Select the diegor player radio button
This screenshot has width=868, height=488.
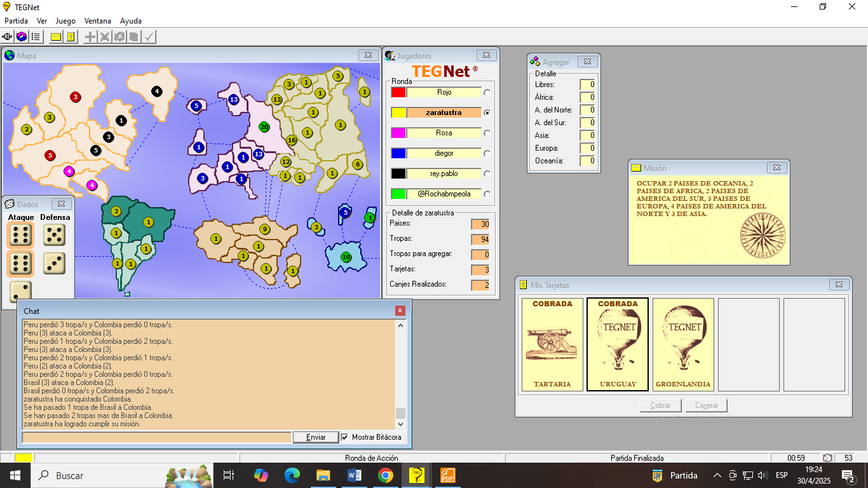[487, 153]
